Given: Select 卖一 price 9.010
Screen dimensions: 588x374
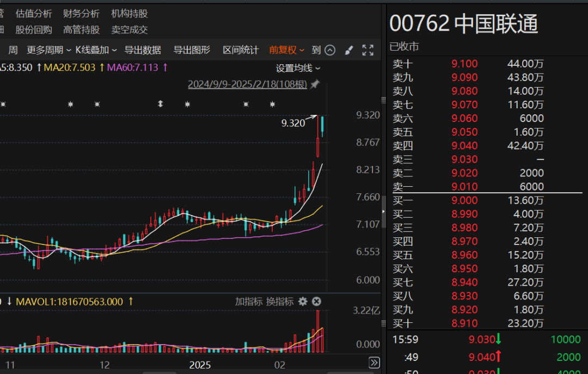Looking at the screenshot, I should [464, 186].
